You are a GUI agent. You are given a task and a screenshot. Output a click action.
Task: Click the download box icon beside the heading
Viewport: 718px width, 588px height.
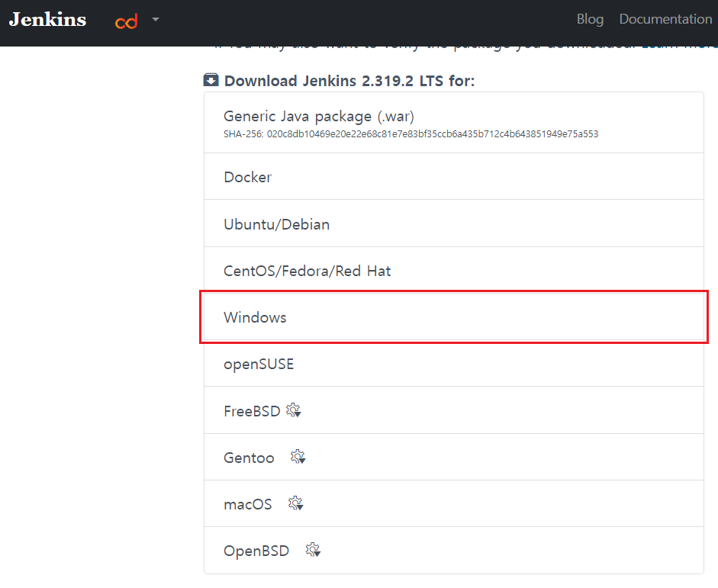[x=211, y=80]
